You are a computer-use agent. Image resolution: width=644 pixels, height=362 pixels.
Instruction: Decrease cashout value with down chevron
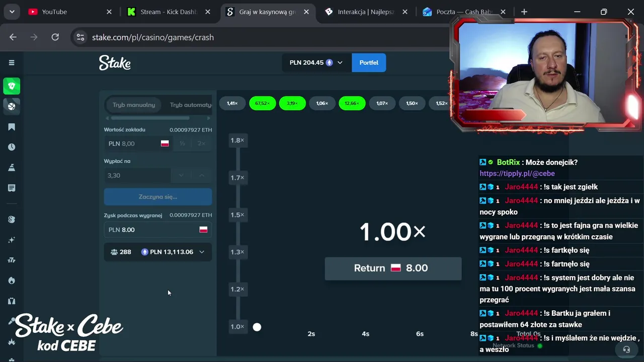click(x=181, y=175)
